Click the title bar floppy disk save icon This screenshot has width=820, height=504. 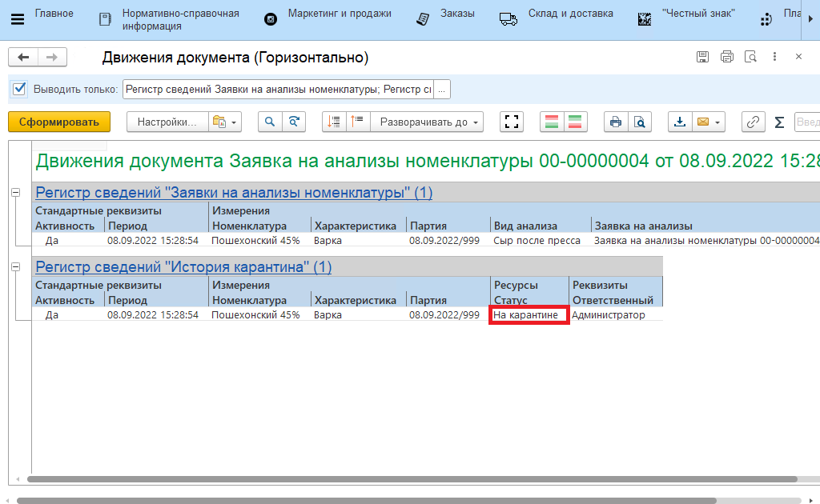[x=702, y=57]
